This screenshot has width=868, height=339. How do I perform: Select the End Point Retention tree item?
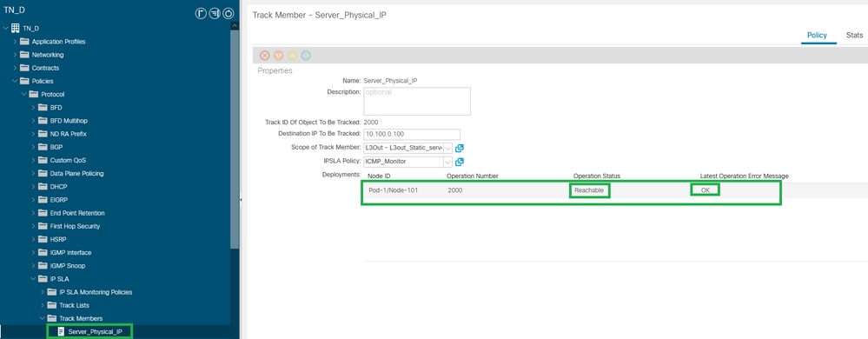pos(77,213)
